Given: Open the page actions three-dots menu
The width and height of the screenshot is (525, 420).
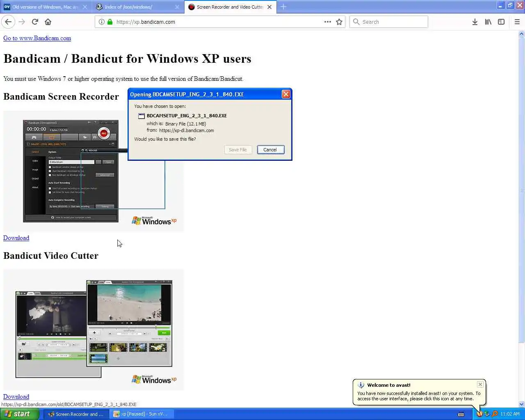Looking at the screenshot, I should click(327, 22).
